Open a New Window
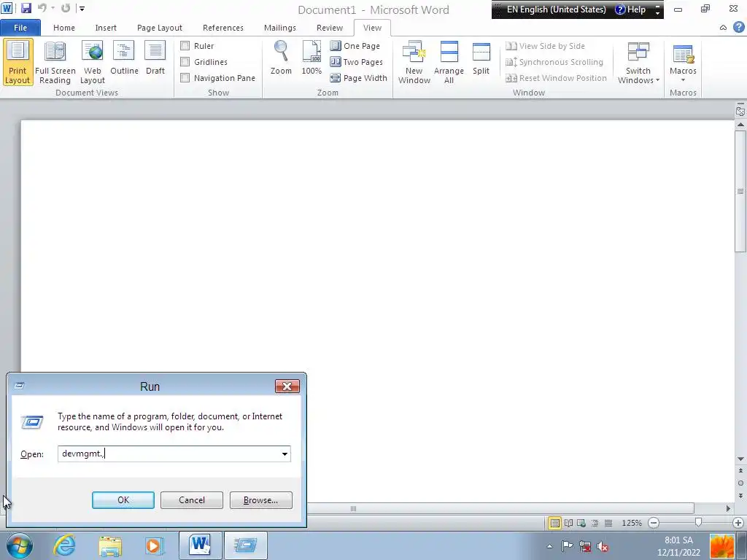The width and height of the screenshot is (747, 560). [414, 63]
